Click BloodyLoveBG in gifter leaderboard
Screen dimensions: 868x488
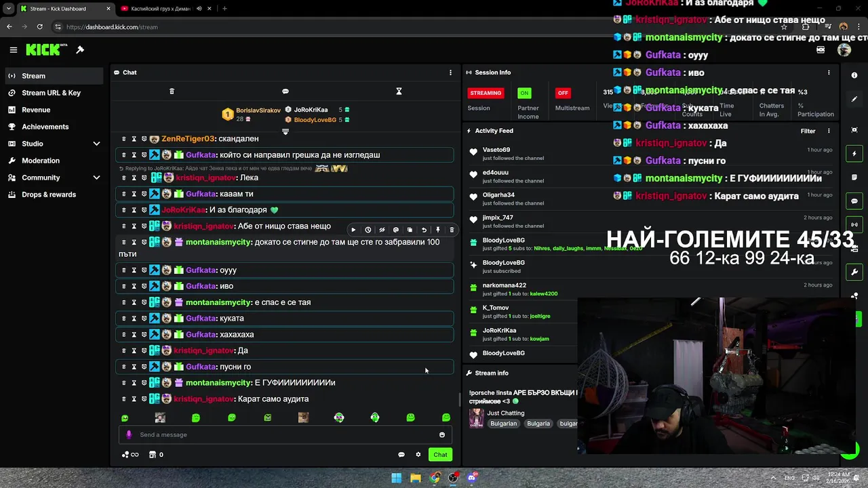pos(315,120)
